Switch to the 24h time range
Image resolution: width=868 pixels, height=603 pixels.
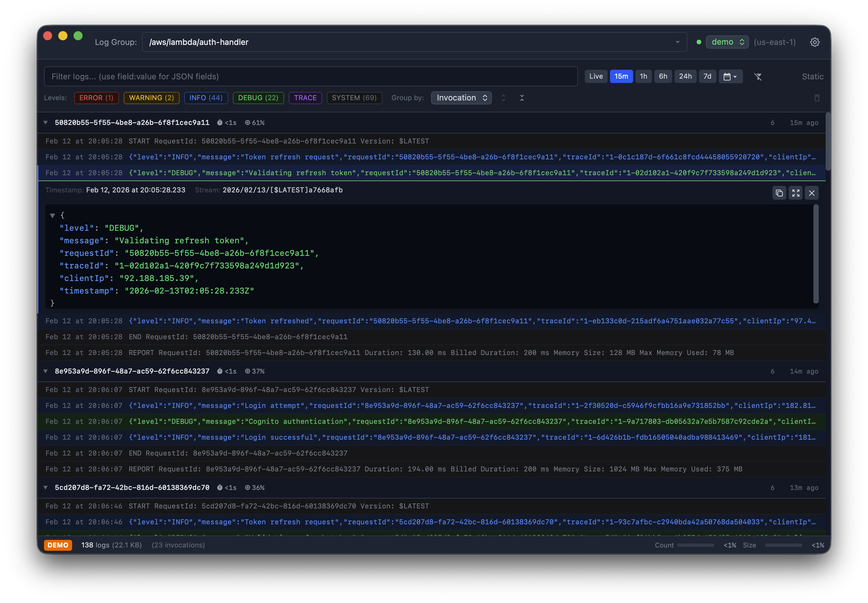(685, 76)
